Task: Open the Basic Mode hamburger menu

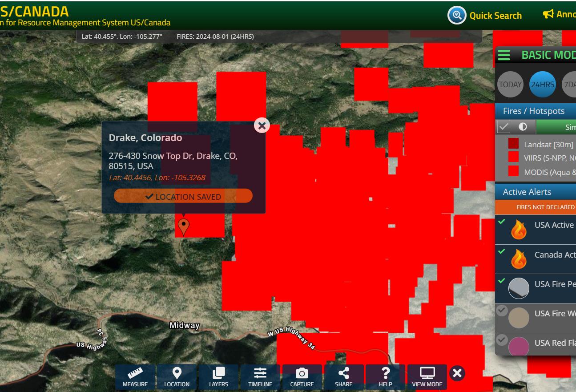Action: 504,55
